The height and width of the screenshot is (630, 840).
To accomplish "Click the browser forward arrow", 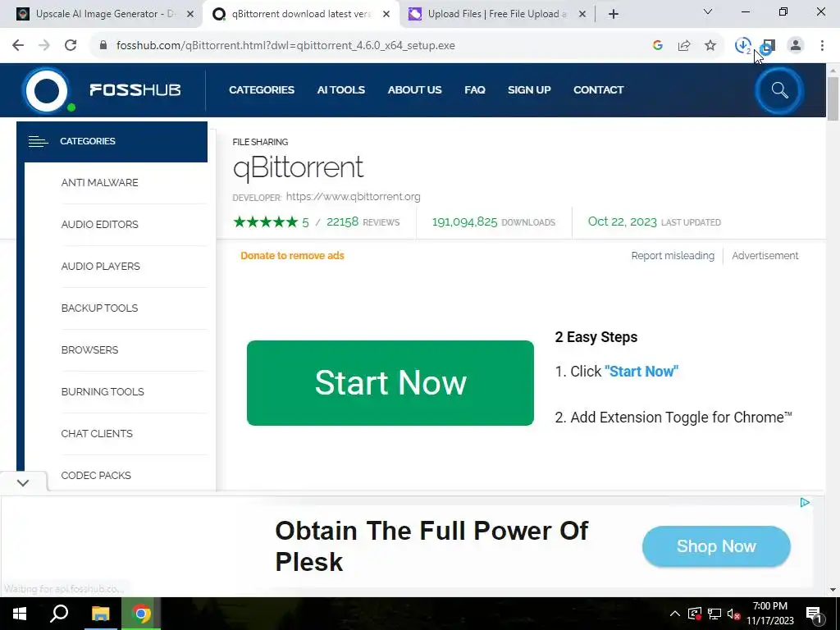I will (44, 46).
